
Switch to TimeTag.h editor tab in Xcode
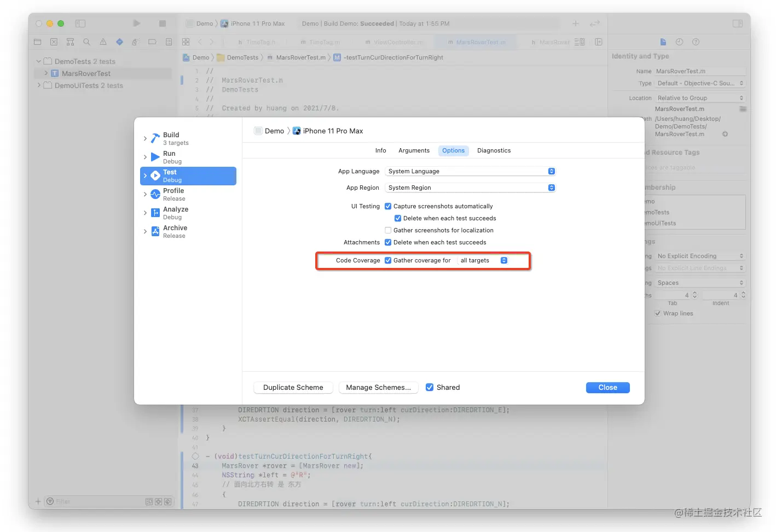257,42
